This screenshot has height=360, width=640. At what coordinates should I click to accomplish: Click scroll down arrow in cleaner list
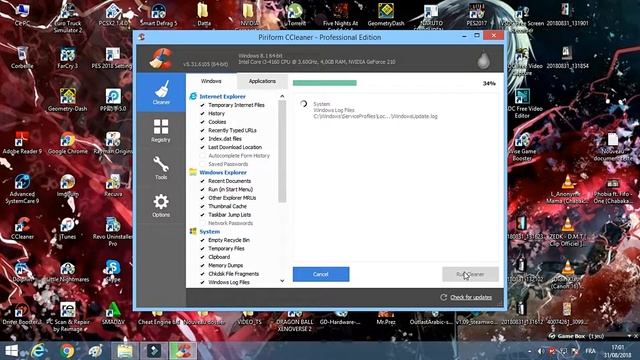coord(282,281)
